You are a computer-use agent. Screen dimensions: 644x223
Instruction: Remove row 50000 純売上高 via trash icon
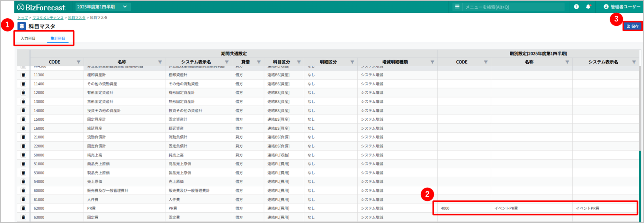pos(23,155)
